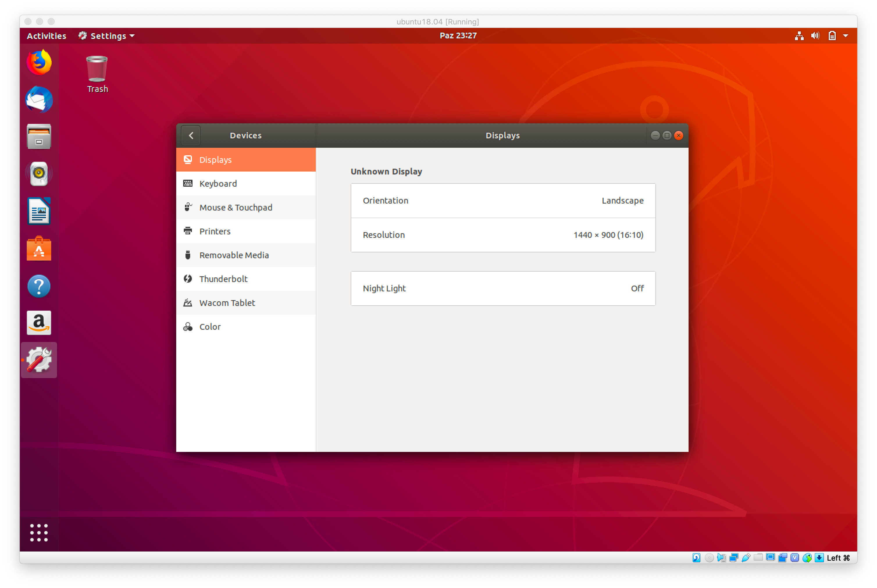Toggle the Night Light setting row
877x588 pixels.
click(x=503, y=288)
